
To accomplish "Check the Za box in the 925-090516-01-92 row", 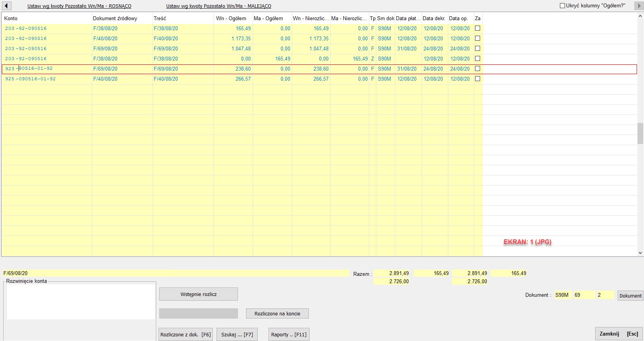I will [x=477, y=79].
